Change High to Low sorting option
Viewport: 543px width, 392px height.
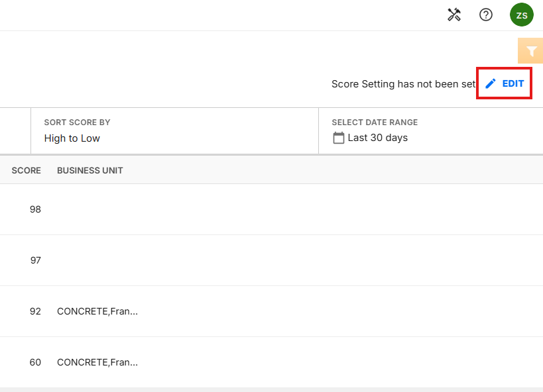coord(72,138)
